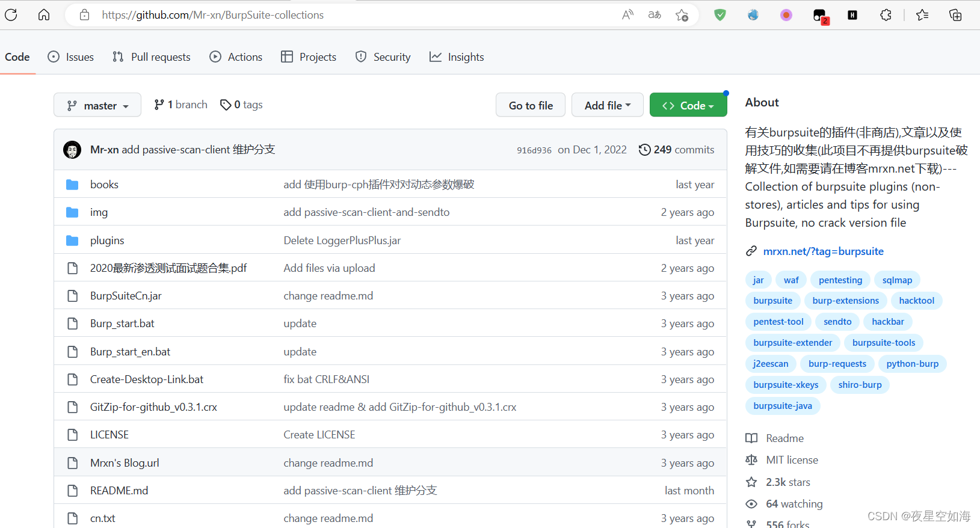The image size is (980, 528).
Task: View the 0 tags link
Action: (241, 105)
